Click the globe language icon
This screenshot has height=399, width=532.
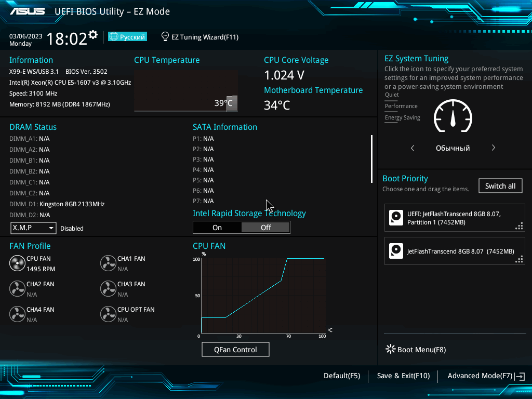tap(114, 37)
